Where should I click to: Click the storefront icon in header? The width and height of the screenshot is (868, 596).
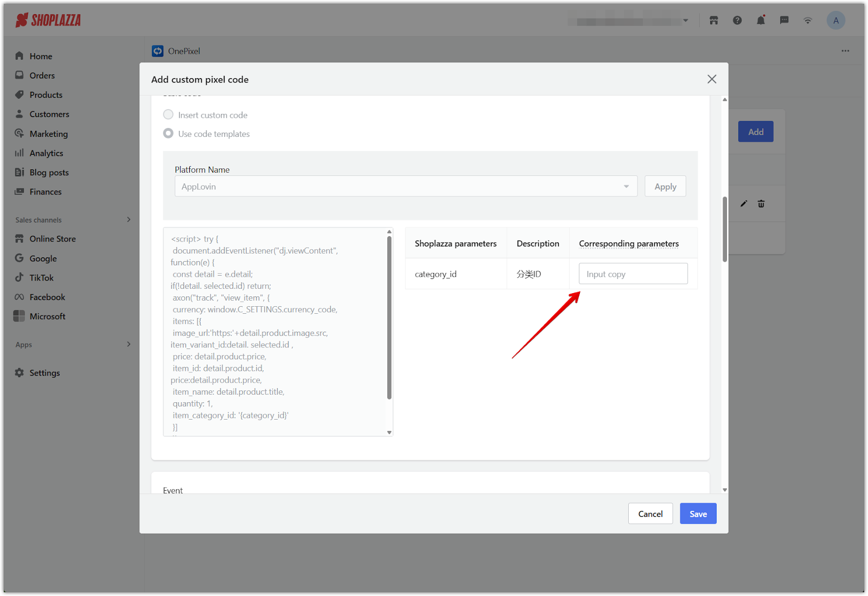click(714, 21)
